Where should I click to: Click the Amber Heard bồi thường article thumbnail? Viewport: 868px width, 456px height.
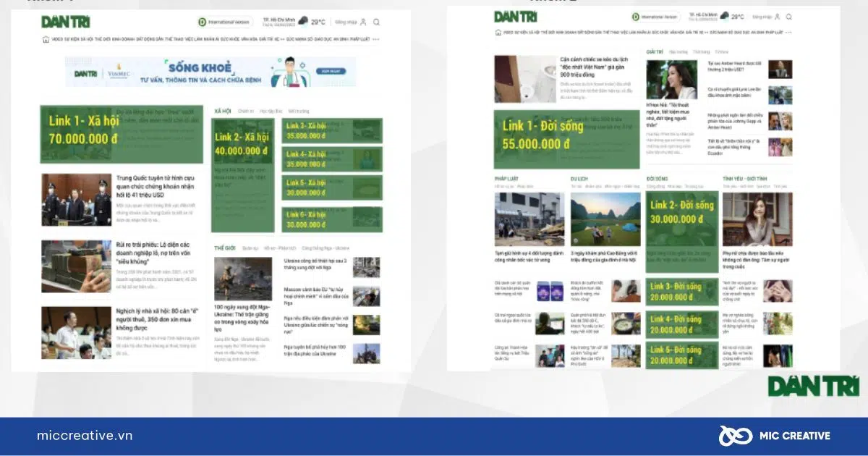(x=780, y=68)
